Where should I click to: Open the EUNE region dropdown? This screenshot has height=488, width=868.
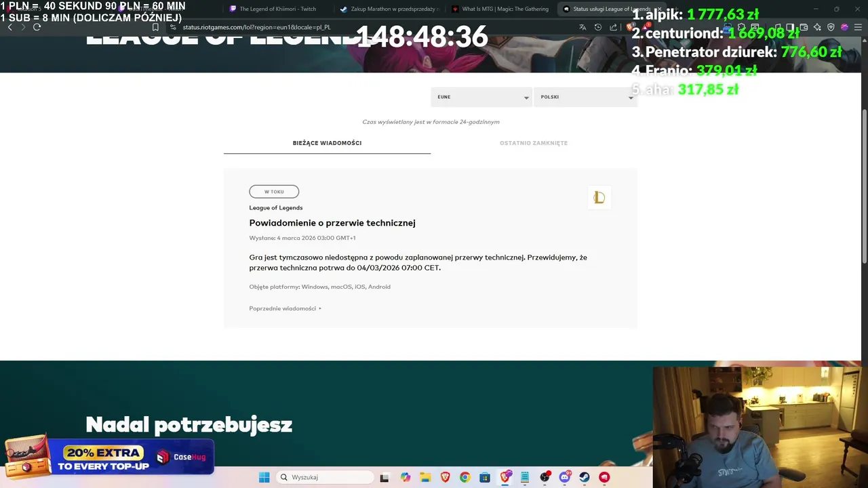(x=481, y=97)
